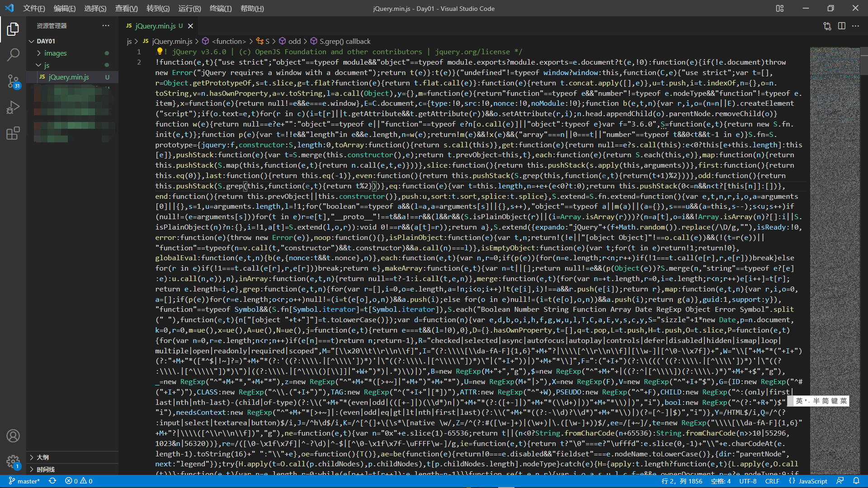Image resolution: width=868 pixels, height=488 pixels.
Task: Click line number 2 in gutter
Action: pyautogui.click(x=139, y=62)
